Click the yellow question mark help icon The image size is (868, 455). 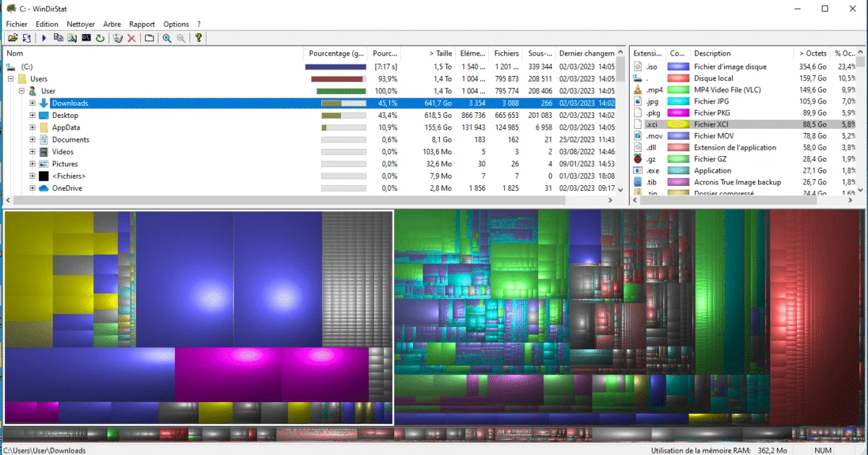[198, 38]
